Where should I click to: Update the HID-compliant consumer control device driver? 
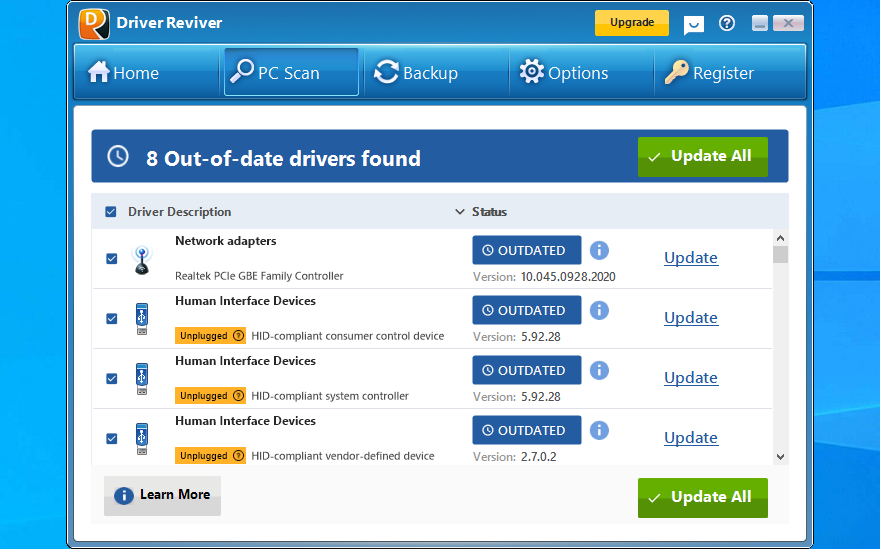coord(690,318)
